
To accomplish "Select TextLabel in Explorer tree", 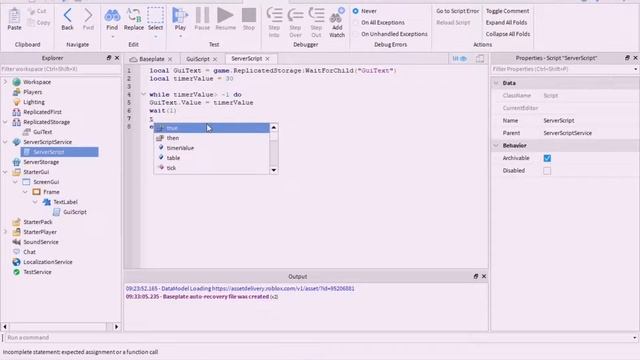I will (x=65, y=202).
